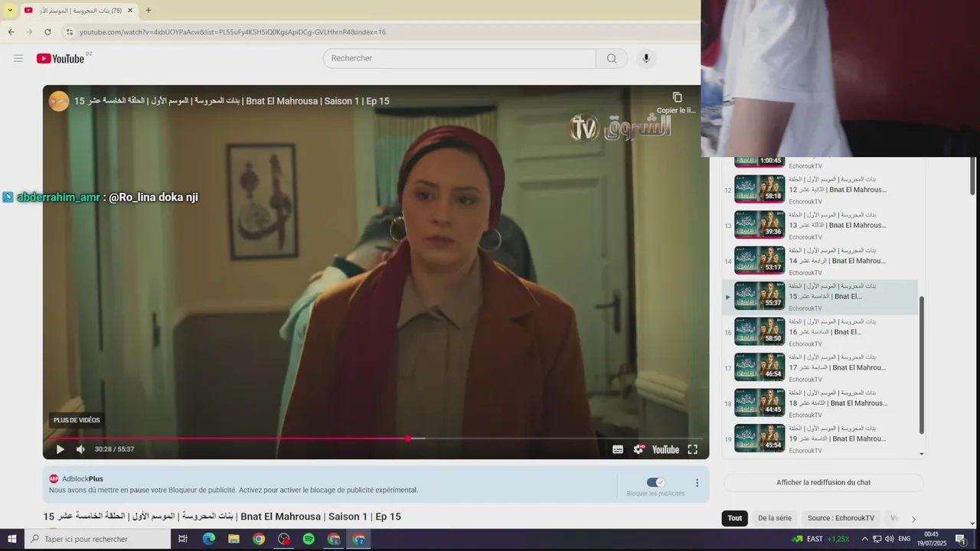The height and width of the screenshot is (551, 980).
Task: Open playlist episode 19 thumbnail
Action: (759, 439)
